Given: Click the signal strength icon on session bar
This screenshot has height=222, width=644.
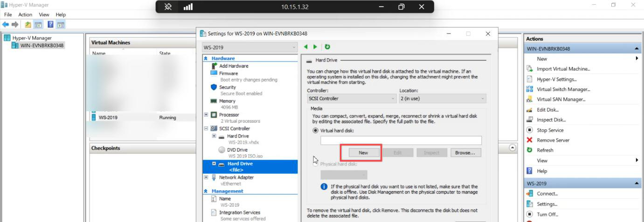Looking at the screenshot, I should (188, 7).
